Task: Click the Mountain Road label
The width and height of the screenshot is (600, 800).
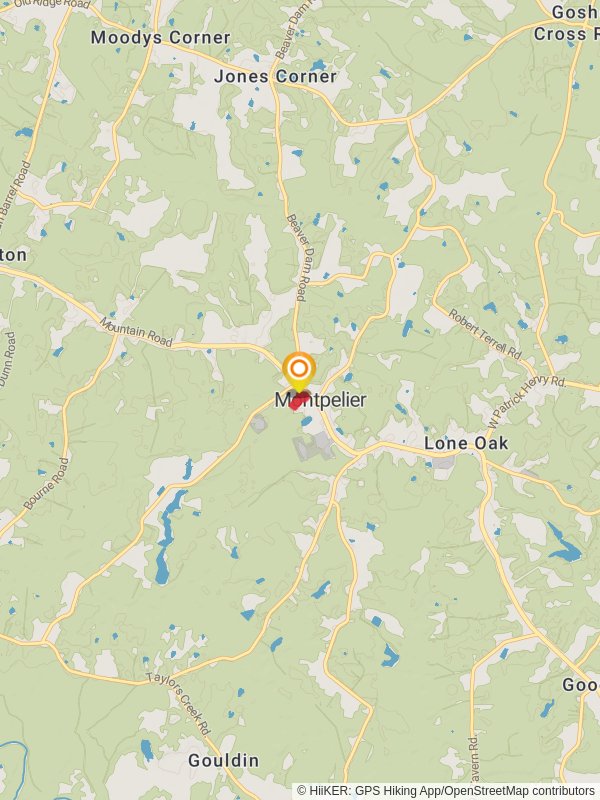Action: [136, 332]
